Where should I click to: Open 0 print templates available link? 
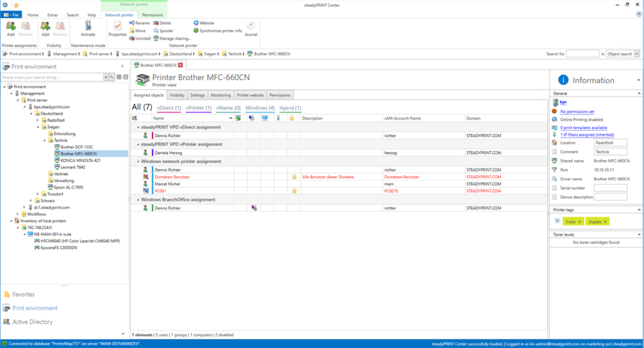click(583, 128)
